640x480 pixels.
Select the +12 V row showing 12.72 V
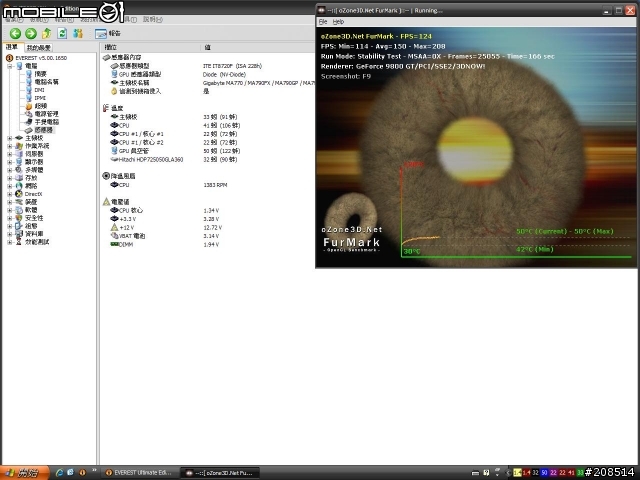coord(208,227)
